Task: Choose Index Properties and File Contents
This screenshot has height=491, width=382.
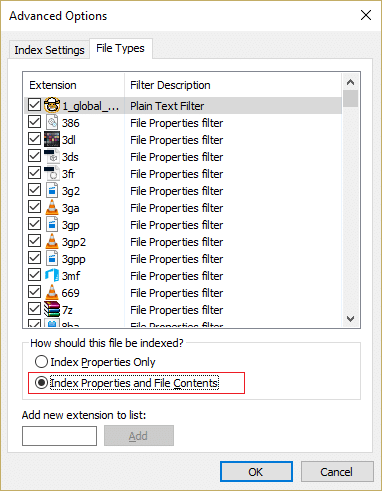Action: (x=127, y=383)
